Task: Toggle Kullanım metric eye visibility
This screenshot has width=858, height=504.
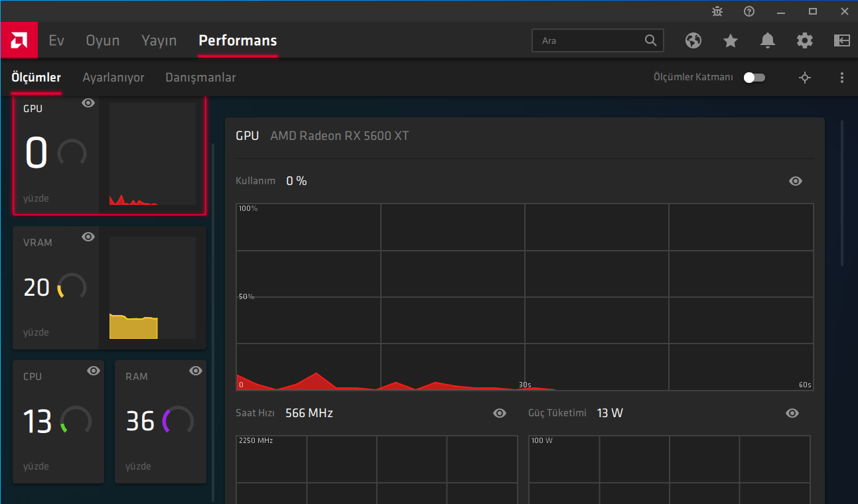Action: 796,181
